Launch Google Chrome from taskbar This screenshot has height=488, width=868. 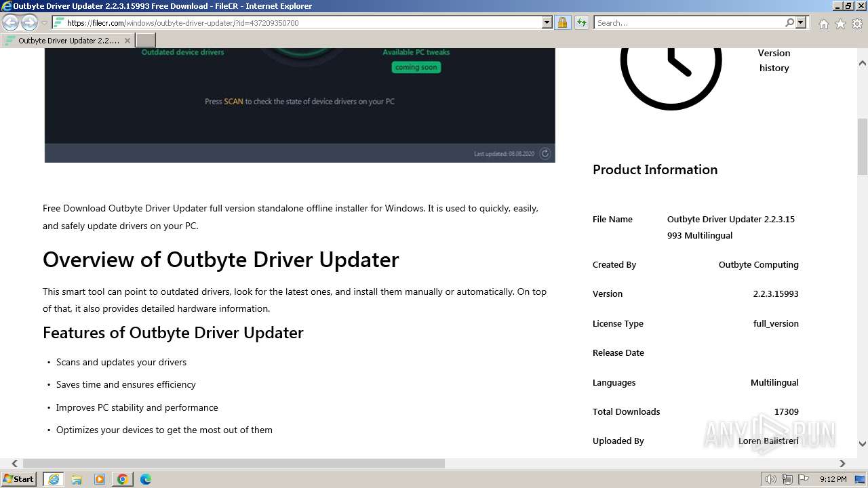tap(123, 479)
